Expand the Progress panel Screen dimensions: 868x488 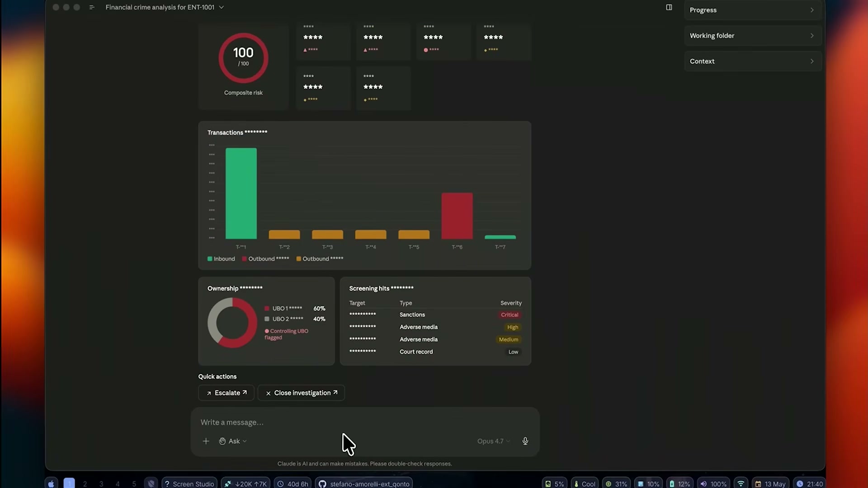[x=752, y=10]
